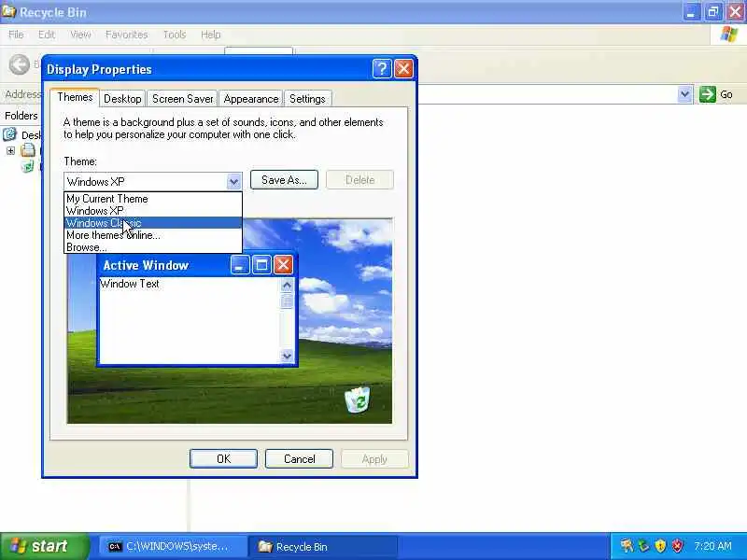The image size is (747, 560).
Task: Open the Help menu
Action: point(211,35)
